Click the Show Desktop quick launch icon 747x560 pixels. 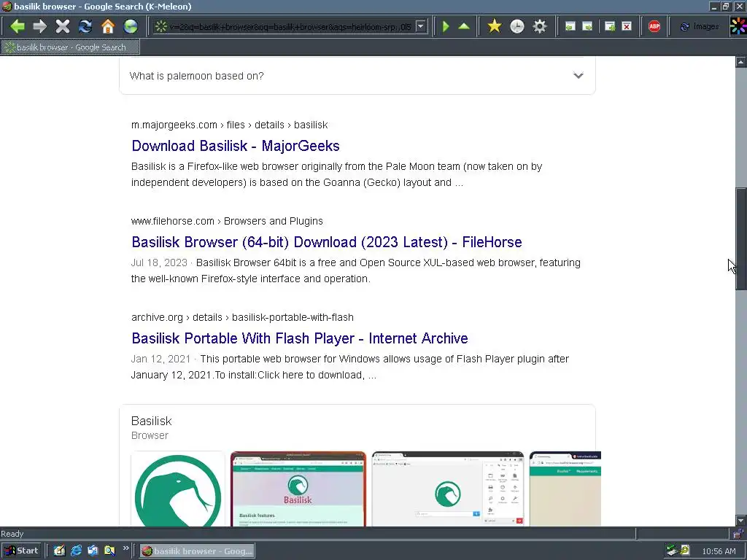pyautogui.click(x=93, y=551)
